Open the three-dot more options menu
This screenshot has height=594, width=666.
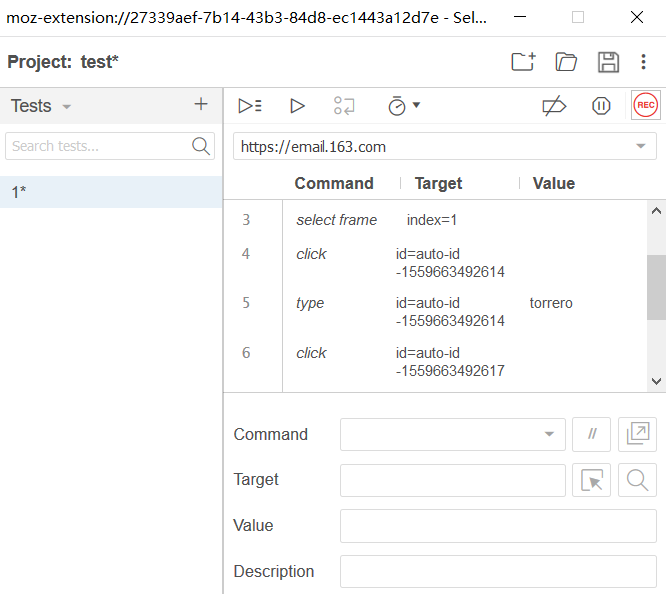(x=644, y=62)
